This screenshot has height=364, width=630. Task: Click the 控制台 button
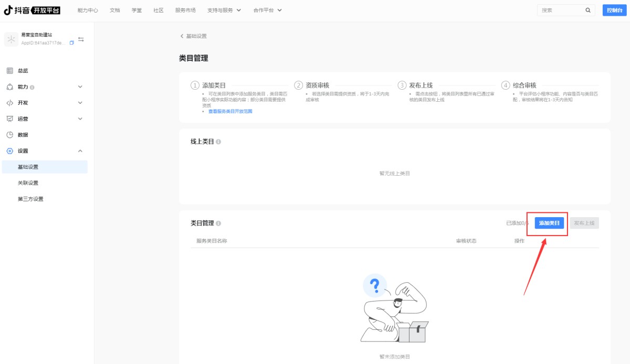coord(615,10)
